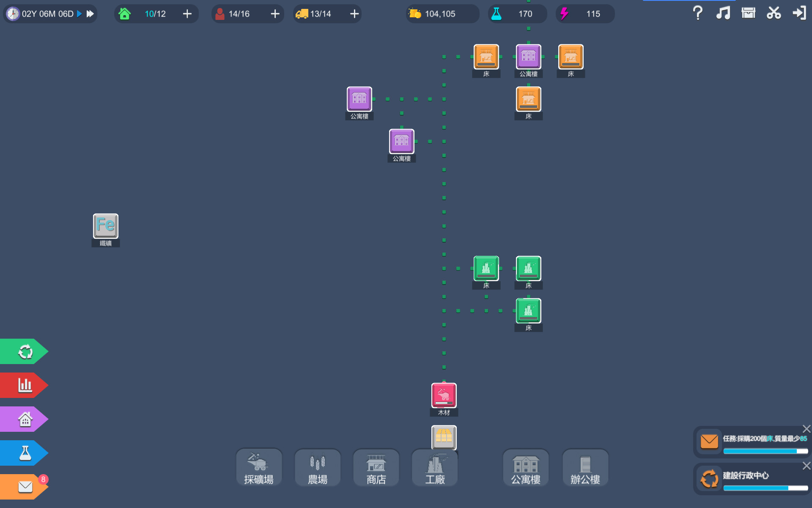Screen dimensions: 812x508
Task: Expand the green recycle sidebar panel
Action: point(24,351)
